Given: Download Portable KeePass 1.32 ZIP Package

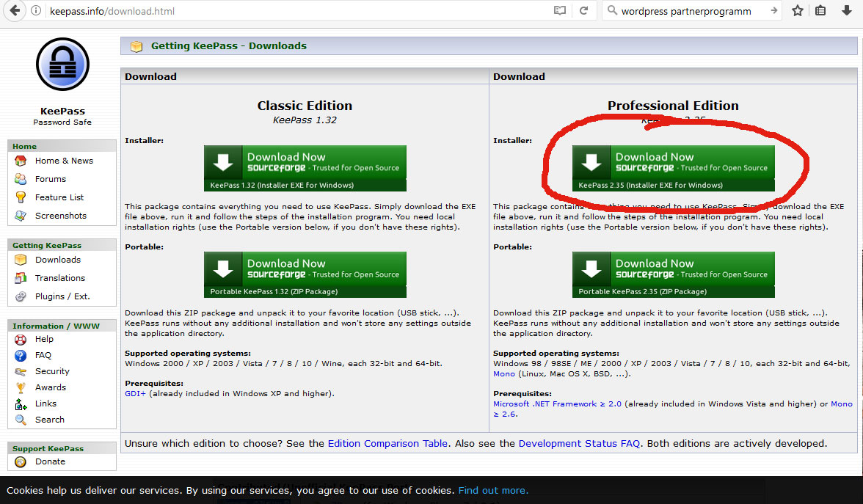Looking at the screenshot, I should (305, 274).
